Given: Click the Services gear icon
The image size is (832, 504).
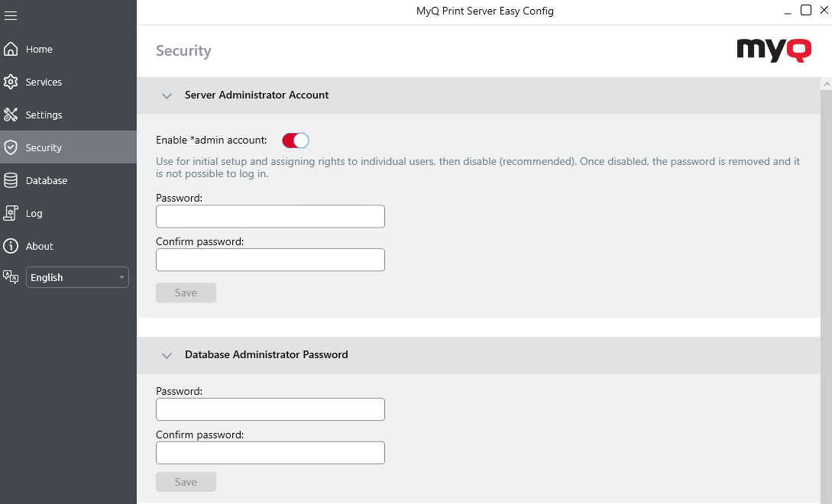Looking at the screenshot, I should click(x=11, y=82).
